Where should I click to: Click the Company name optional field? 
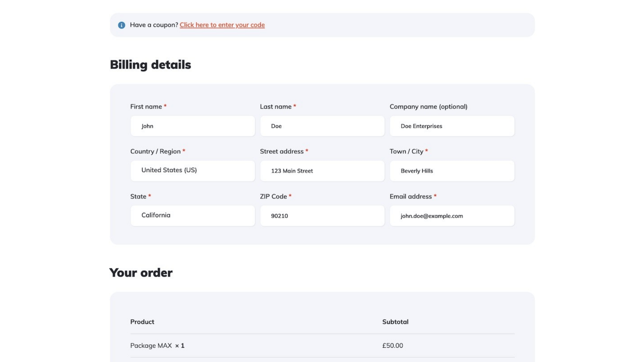coord(451,126)
